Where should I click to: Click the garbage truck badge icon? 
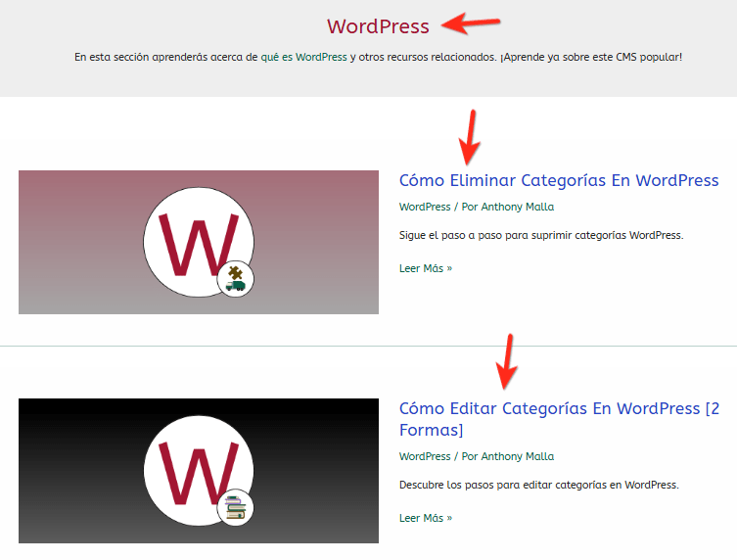tap(236, 279)
